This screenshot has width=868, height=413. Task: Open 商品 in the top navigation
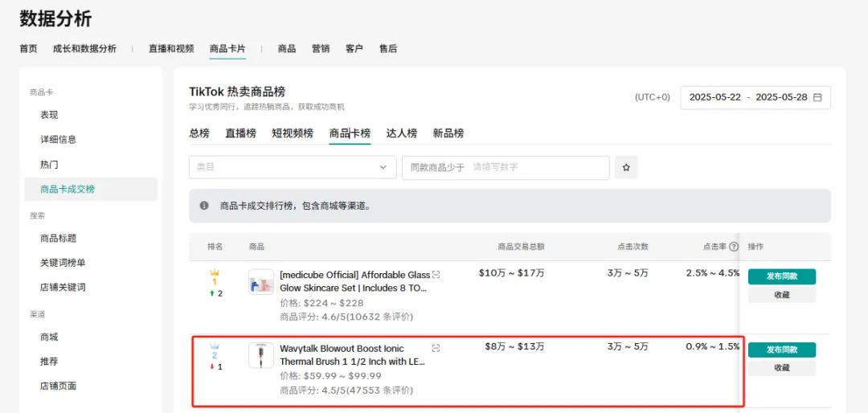tap(287, 49)
